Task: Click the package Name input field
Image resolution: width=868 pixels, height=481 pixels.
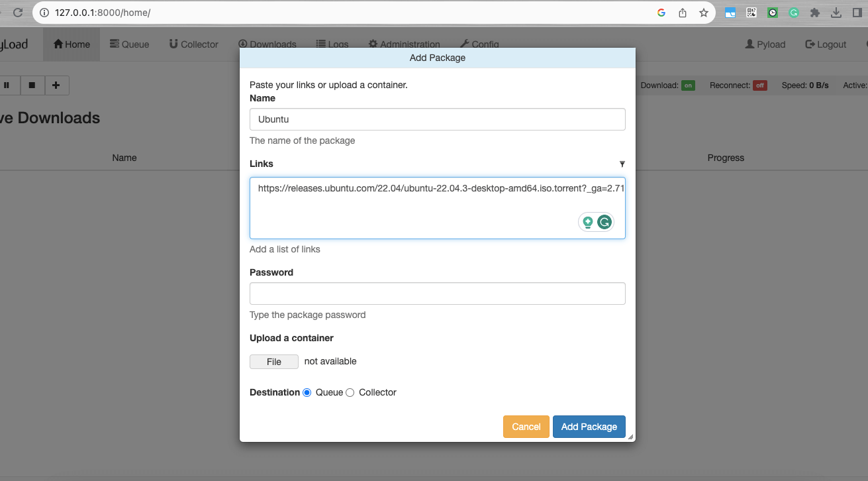Action: point(438,119)
